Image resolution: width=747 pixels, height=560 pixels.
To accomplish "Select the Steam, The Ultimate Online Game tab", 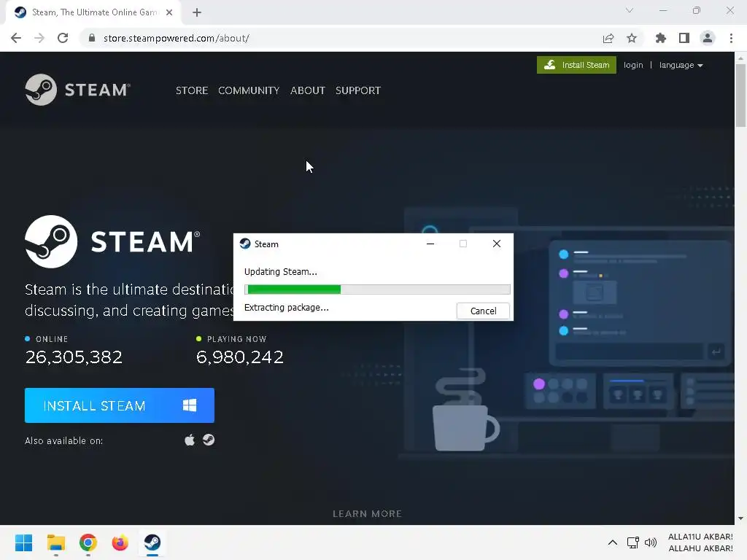I will click(x=93, y=12).
